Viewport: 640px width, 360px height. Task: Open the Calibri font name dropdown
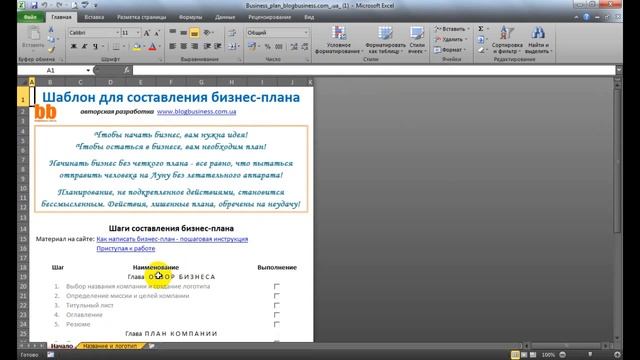118,33
